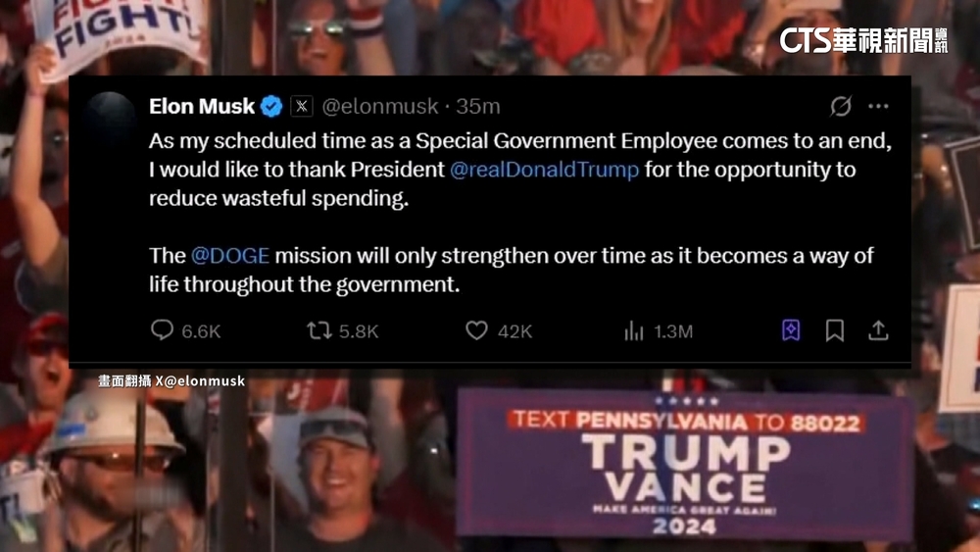The height and width of the screenshot is (552, 980).
Task: Click the blue verified checkmark badge
Action: 272,106
